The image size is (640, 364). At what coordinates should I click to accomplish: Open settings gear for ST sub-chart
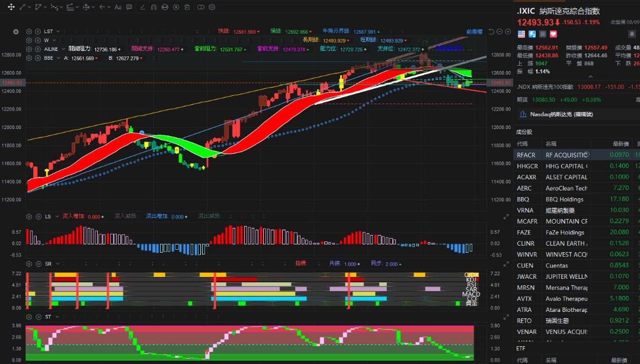tap(29, 317)
